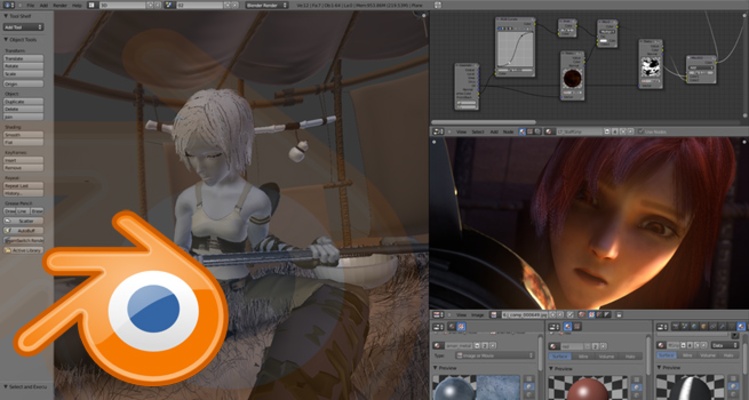This screenshot has height=400, width=749.
Task: Click the Repeat Last button
Action: point(23,185)
